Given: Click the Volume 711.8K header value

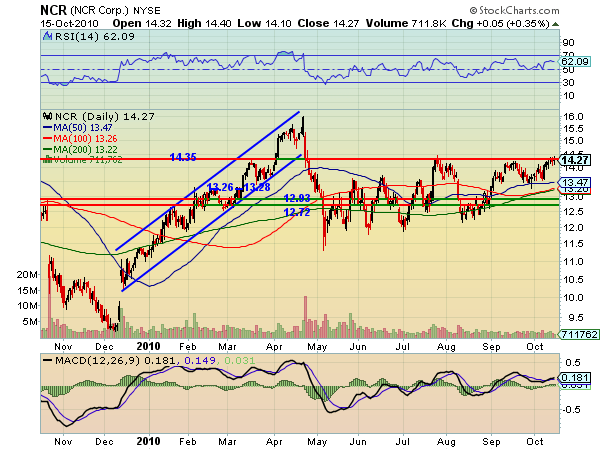Looking at the screenshot, I should (406, 23).
